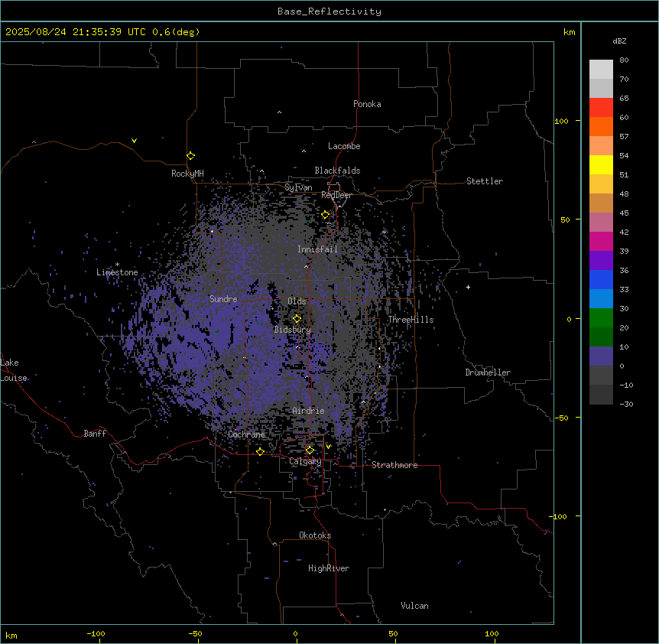Click the Lacombe city label

(x=344, y=146)
